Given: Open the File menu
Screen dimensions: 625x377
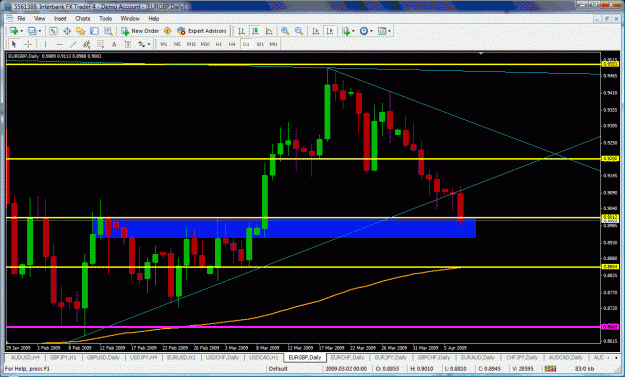Looking at the screenshot, I should tap(21, 18).
